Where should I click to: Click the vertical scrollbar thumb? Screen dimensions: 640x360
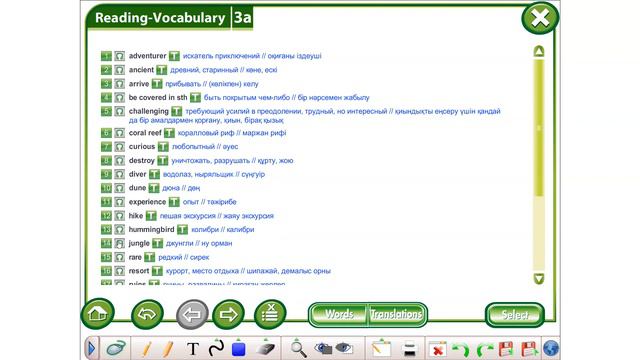[539, 128]
